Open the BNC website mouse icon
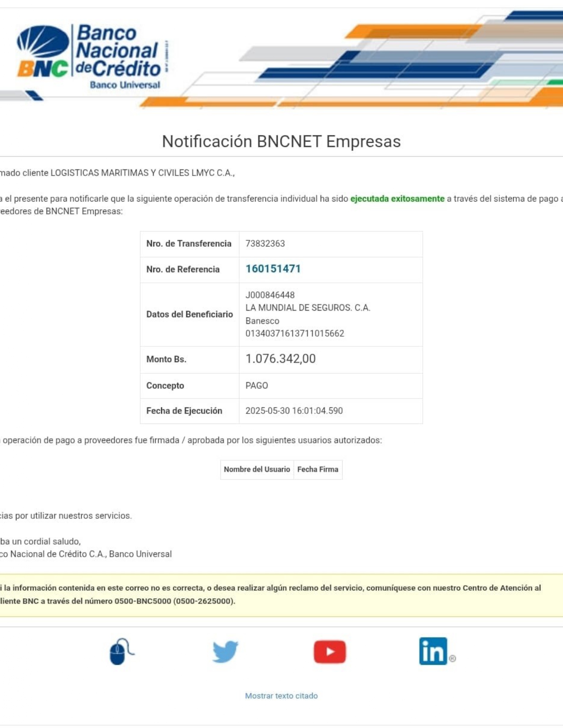563x728 pixels. point(121,651)
